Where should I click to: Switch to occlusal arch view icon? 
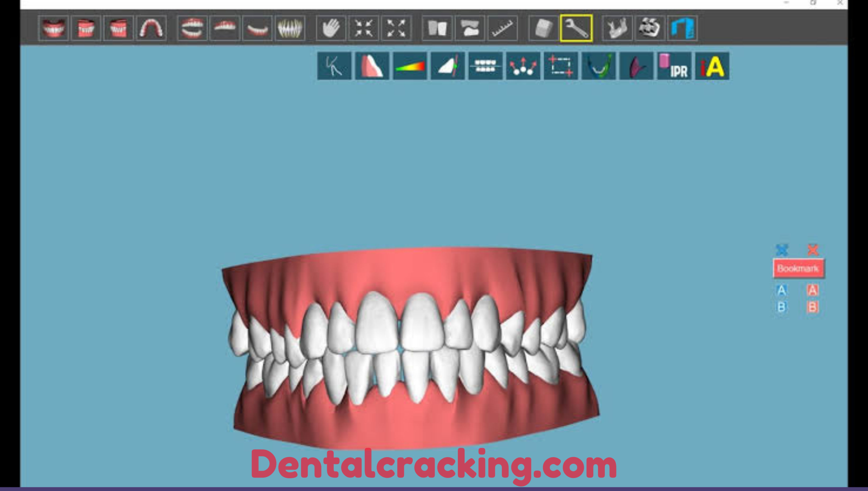pos(151,28)
